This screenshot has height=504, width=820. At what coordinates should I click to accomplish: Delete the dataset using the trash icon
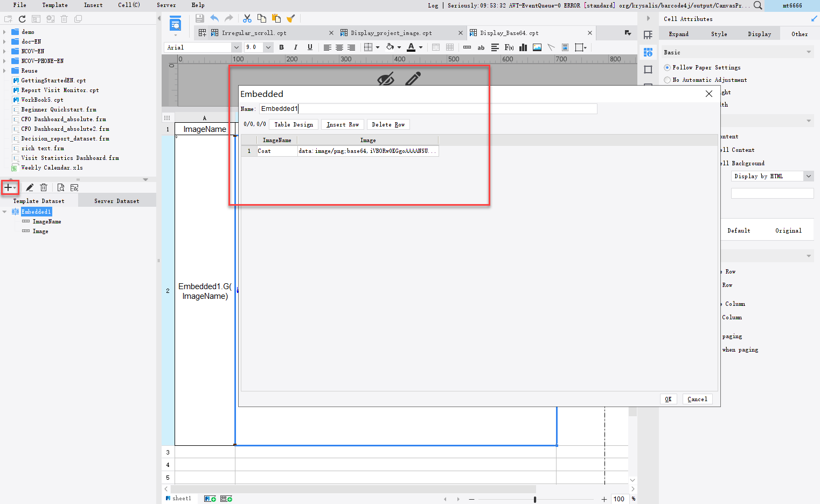pos(44,187)
